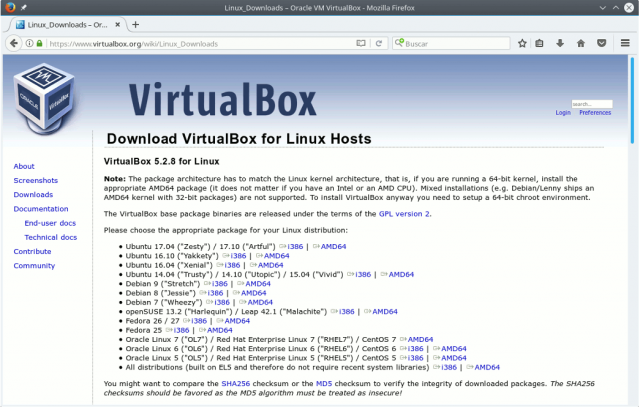Image resolution: width=640 pixels, height=408 pixels.
Task: Download i386 package for Ubuntu 17.04 Zesty
Action: tap(295, 246)
